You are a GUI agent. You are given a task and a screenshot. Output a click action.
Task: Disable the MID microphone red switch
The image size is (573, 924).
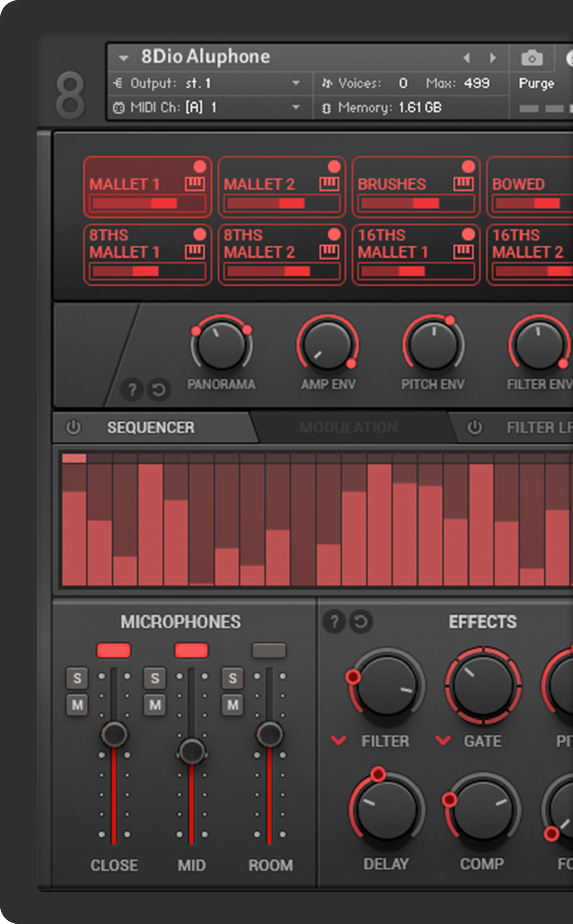pyautogui.click(x=191, y=650)
